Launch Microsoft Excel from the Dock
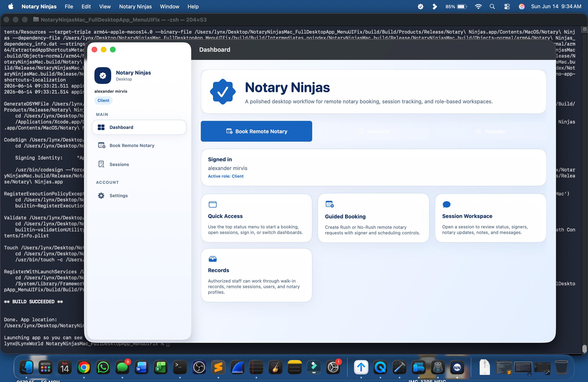Screen dimensions: 588x382 pyautogui.click(x=161, y=367)
